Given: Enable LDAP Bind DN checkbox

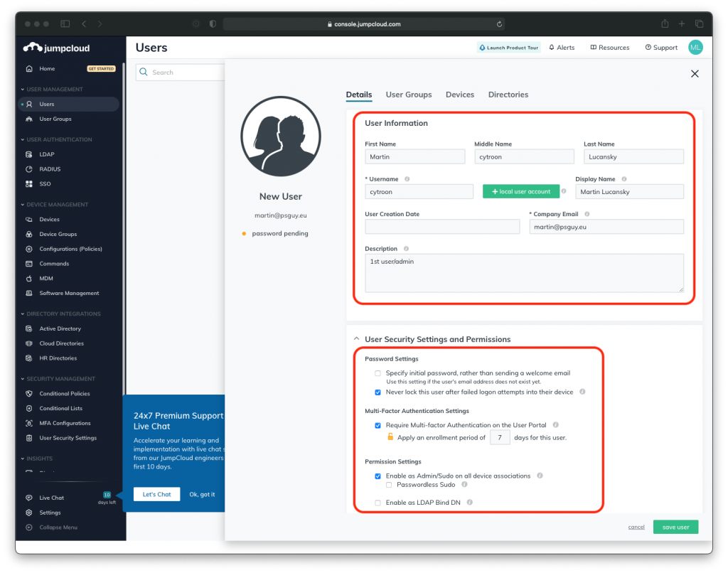Looking at the screenshot, I should 378,503.
